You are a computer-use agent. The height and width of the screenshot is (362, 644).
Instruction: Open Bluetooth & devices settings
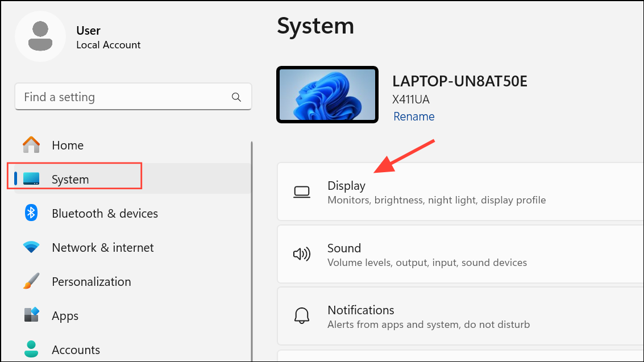tap(132, 213)
